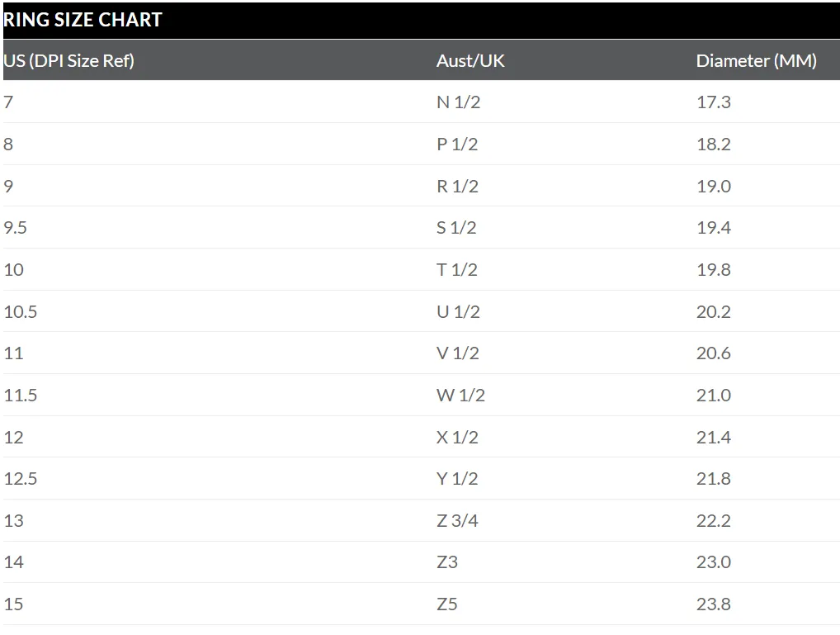Click the Z5 Aust/UK cell
This screenshot has width=840, height=635.
(x=446, y=604)
